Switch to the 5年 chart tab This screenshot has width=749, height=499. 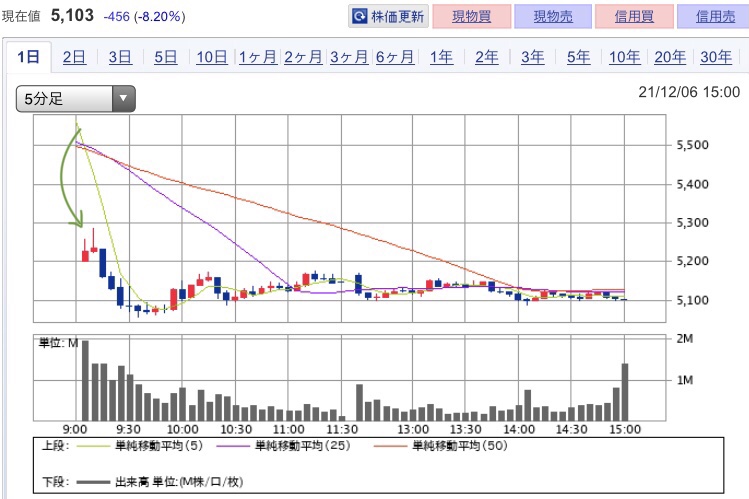578,57
